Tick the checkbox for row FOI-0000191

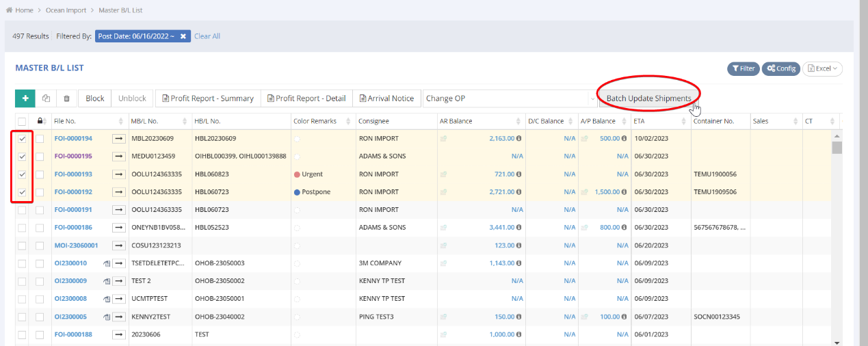[x=22, y=210]
